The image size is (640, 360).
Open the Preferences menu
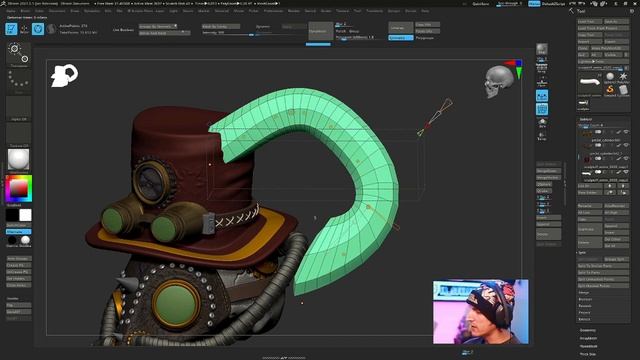point(273,11)
